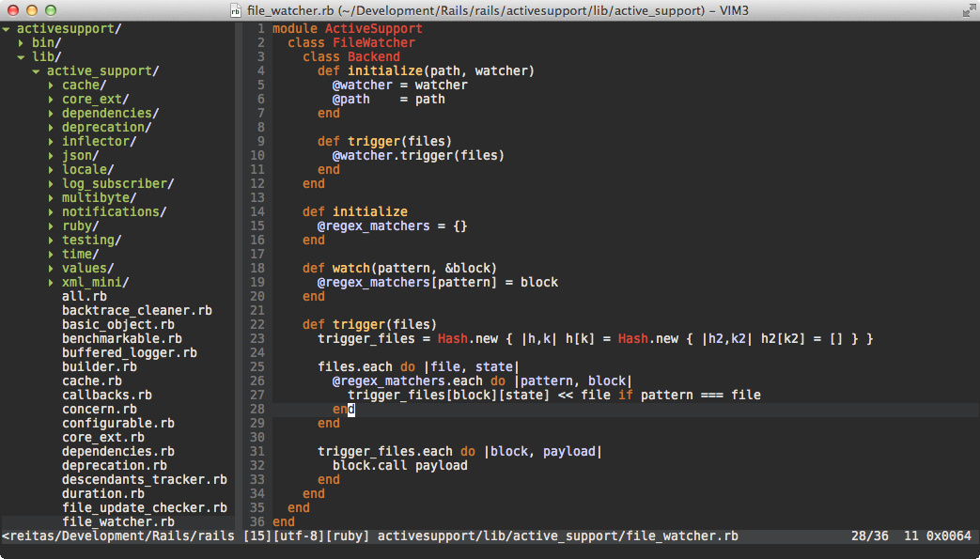Expand the core_ext folder
Image resolution: width=980 pixels, height=559 pixels.
click(x=49, y=99)
